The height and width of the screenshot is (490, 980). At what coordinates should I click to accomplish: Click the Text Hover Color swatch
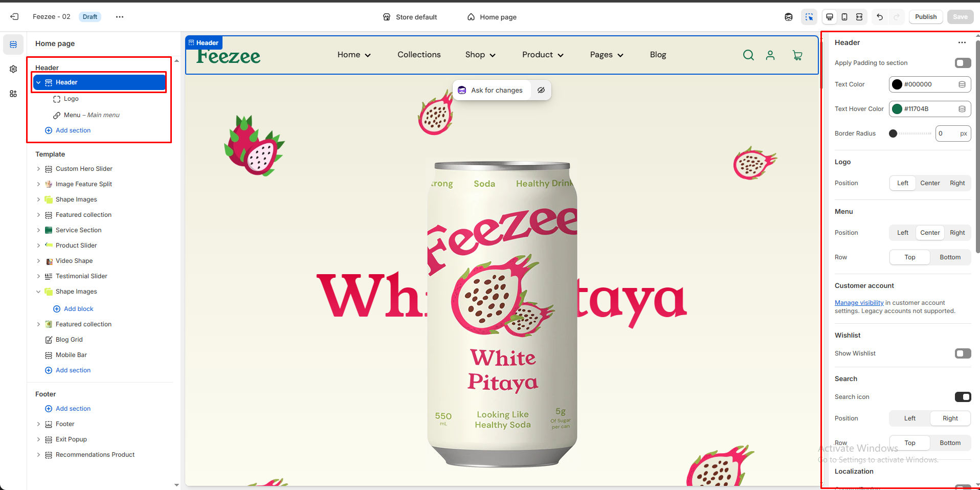897,109
